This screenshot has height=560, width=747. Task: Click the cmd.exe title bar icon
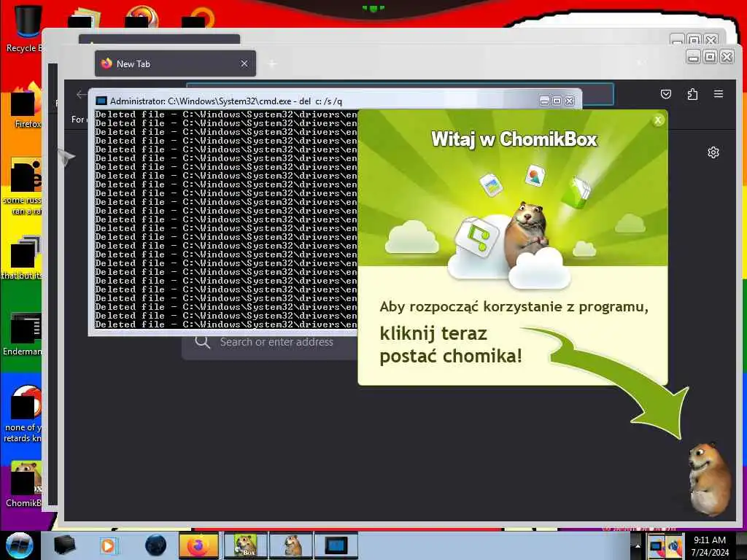[x=101, y=101]
